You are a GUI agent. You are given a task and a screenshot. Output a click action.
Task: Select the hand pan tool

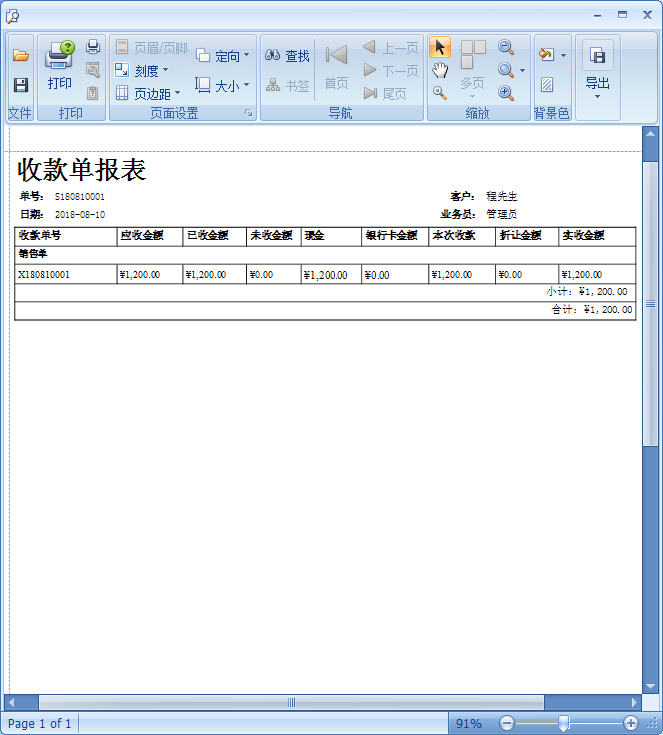pyautogui.click(x=440, y=70)
